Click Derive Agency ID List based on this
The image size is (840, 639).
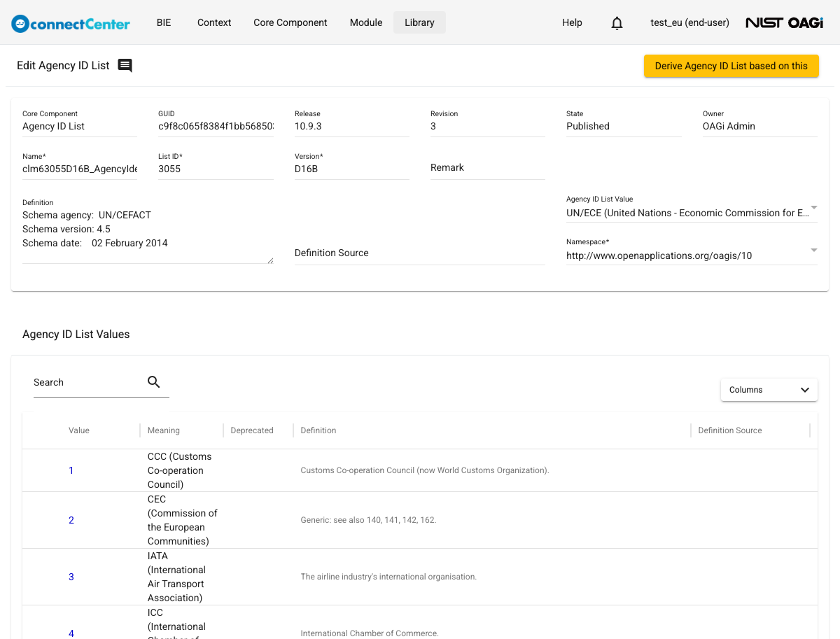731,66
